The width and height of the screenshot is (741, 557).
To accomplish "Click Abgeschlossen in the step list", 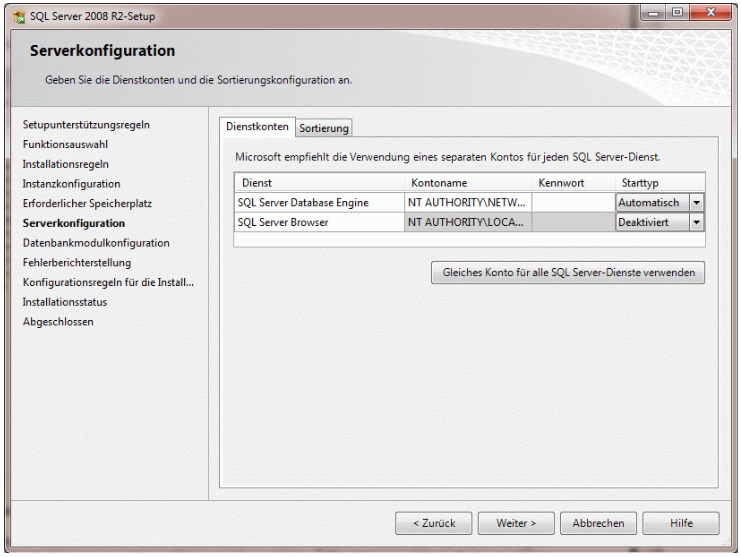I will tap(58, 322).
